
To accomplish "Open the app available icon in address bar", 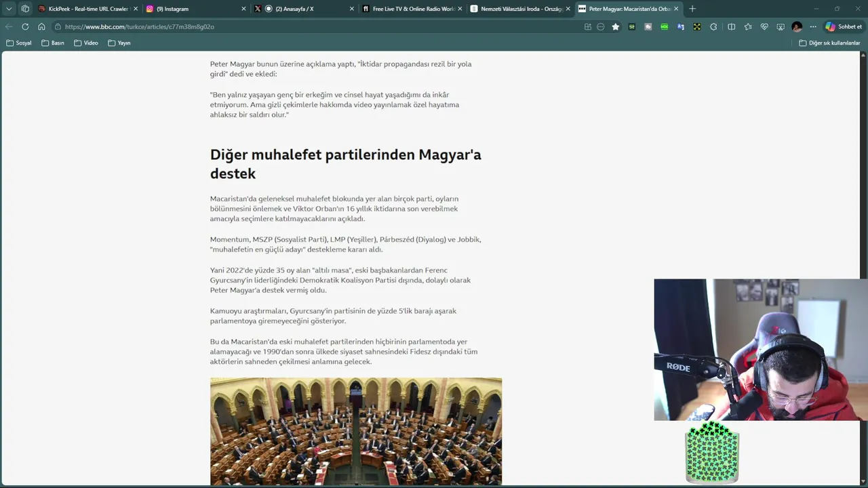I will [588, 26].
